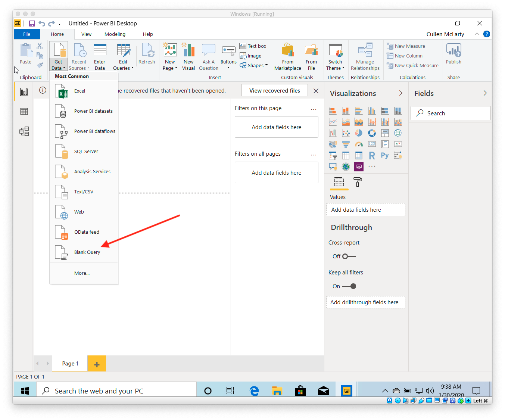Click View recovered files button
The width and height of the screenshot is (505, 420).
pos(275,91)
